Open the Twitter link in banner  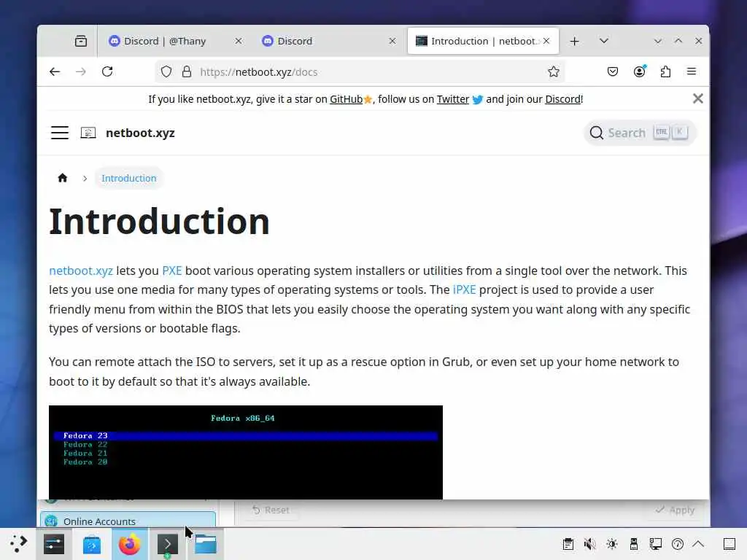pos(452,99)
